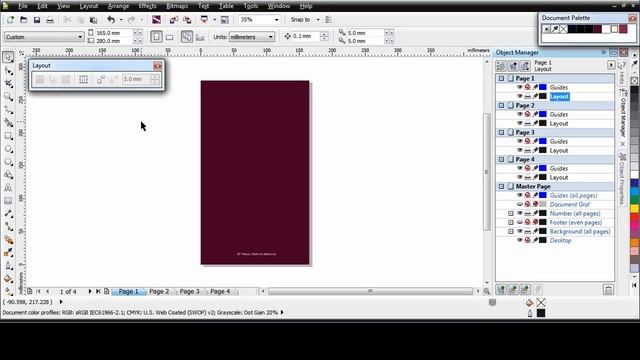640x360 pixels.
Task: Click the no-color swatch in the Document Palette
Action: pos(564,29)
